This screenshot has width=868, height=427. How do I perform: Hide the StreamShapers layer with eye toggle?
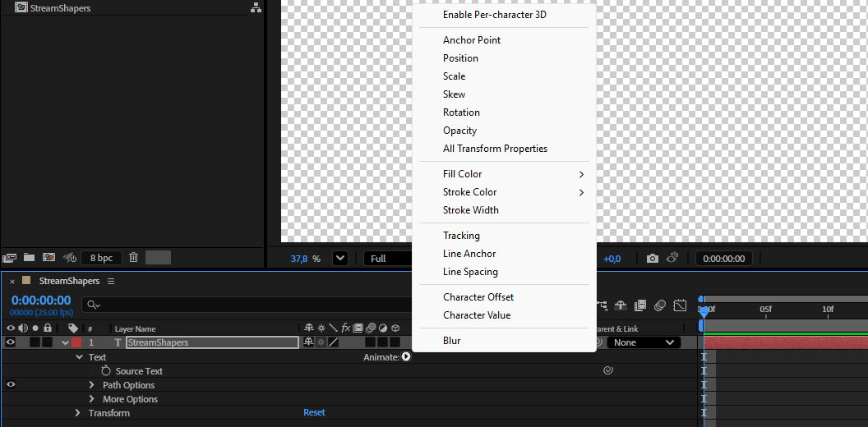click(11, 342)
